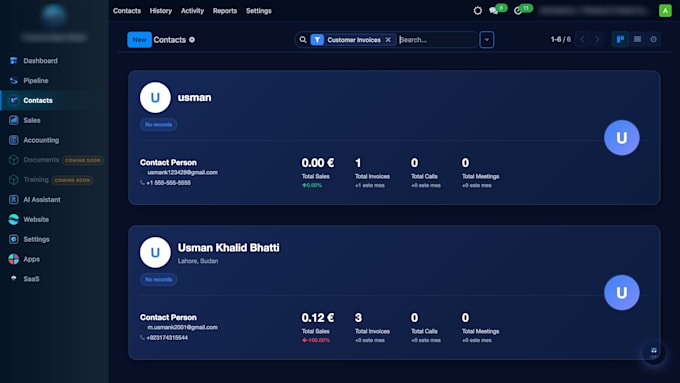Open the Pipeline section
This screenshot has width=680, height=383.
click(x=35, y=81)
